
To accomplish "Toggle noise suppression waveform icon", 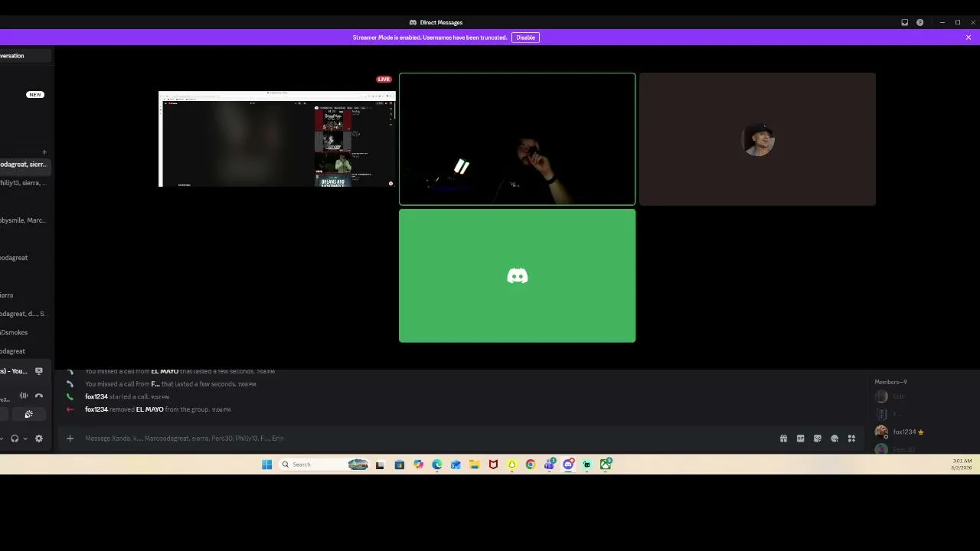I will pos(24,396).
